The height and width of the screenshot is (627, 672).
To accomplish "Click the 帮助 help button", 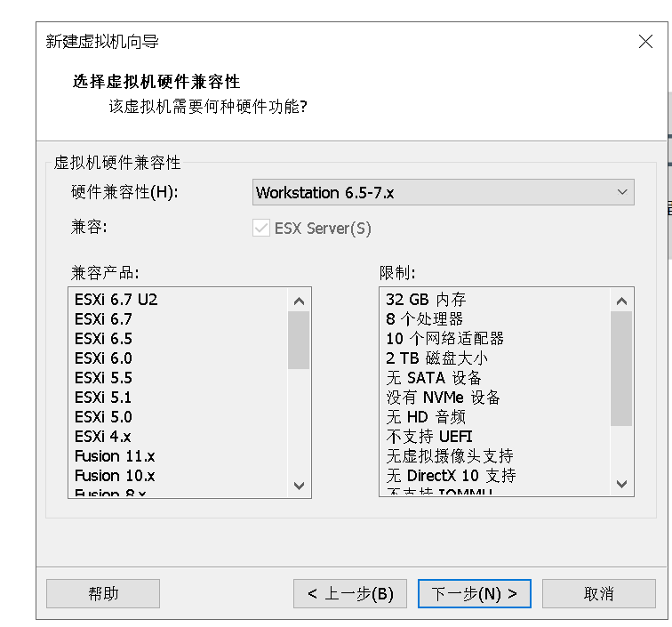I will [103, 593].
